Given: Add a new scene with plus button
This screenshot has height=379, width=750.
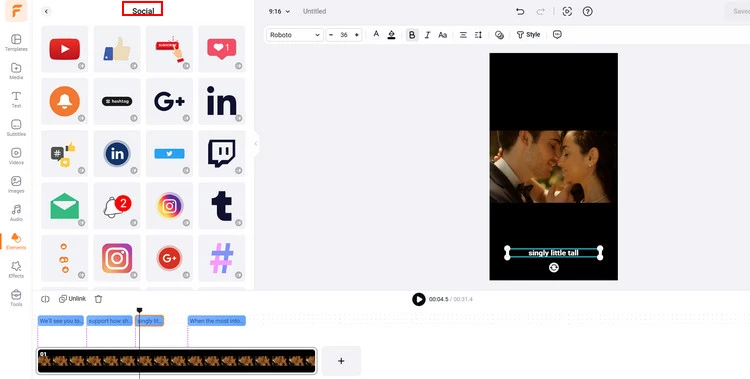Looking at the screenshot, I should [x=341, y=361].
